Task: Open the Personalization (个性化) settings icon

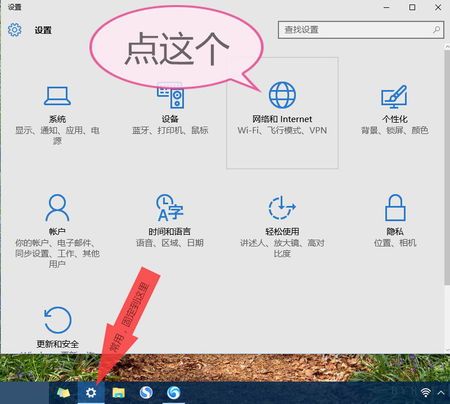Action: (x=394, y=97)
